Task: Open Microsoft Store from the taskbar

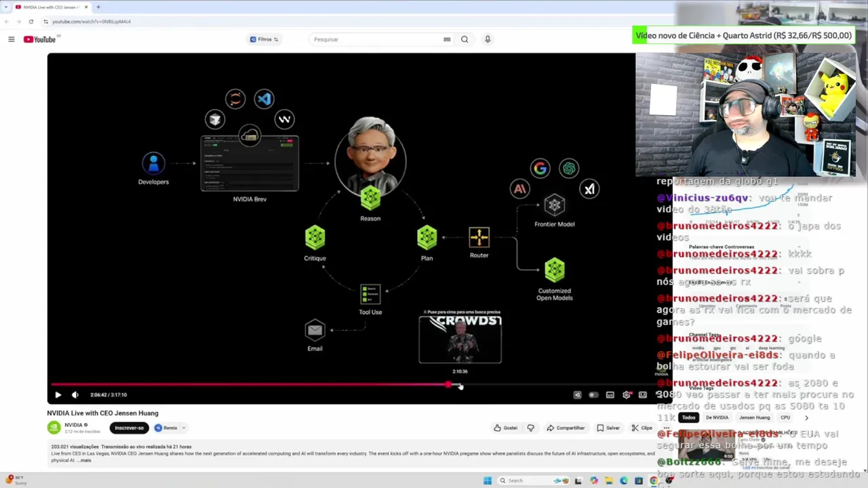Action: 638,481
